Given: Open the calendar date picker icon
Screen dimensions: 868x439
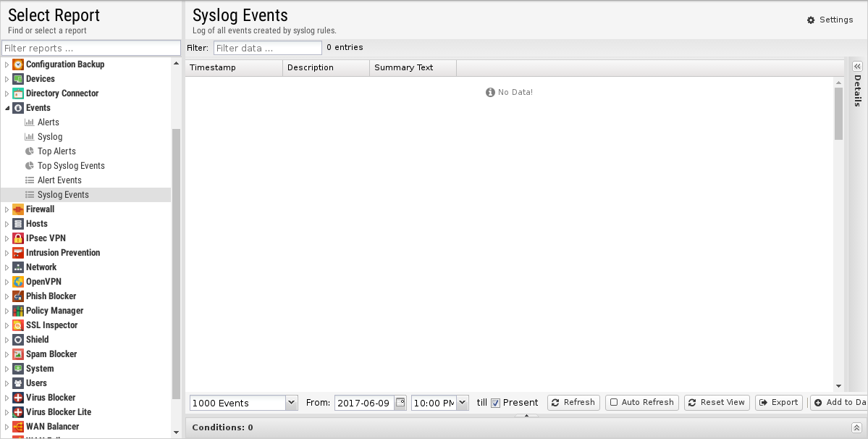Looking at the screenshot, I should tap(400, 403).
